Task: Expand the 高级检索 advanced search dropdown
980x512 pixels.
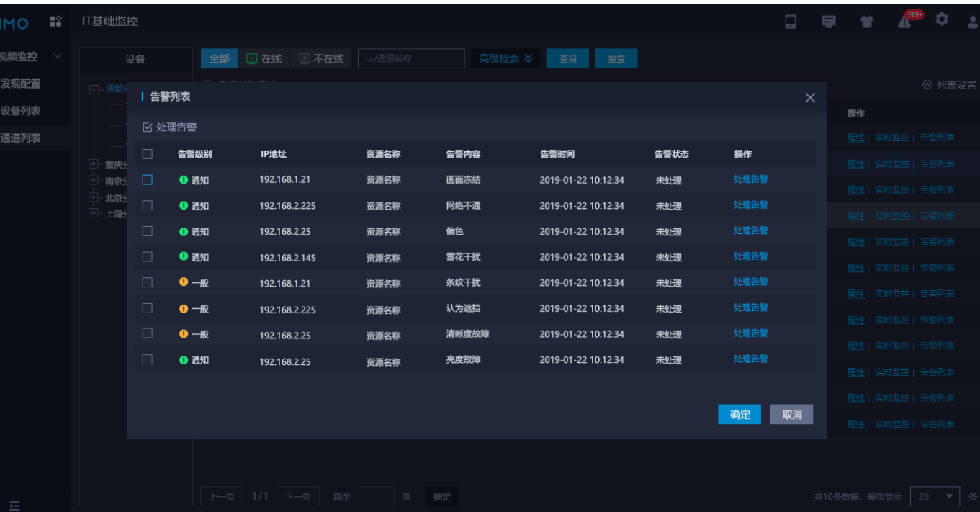Action: point(505,58)
